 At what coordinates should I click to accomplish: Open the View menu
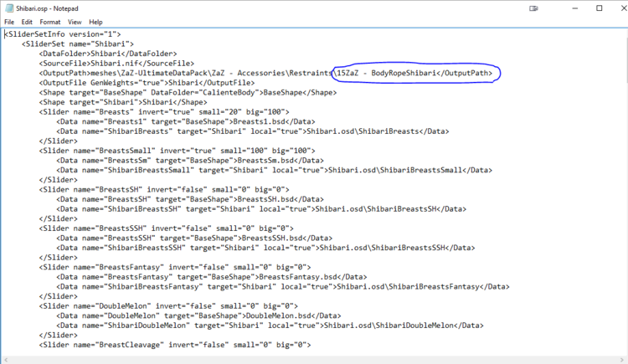(75, 22)
